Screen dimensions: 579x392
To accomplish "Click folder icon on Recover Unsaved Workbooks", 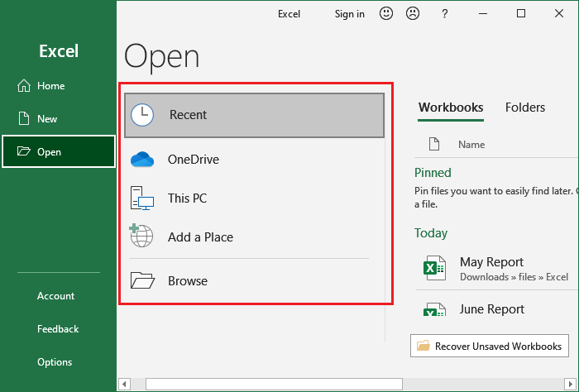I will click(423, 346).
